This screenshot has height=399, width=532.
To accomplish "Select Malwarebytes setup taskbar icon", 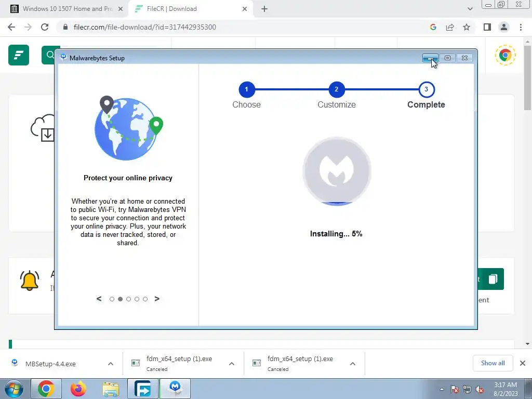I will (x=175, y=389).
